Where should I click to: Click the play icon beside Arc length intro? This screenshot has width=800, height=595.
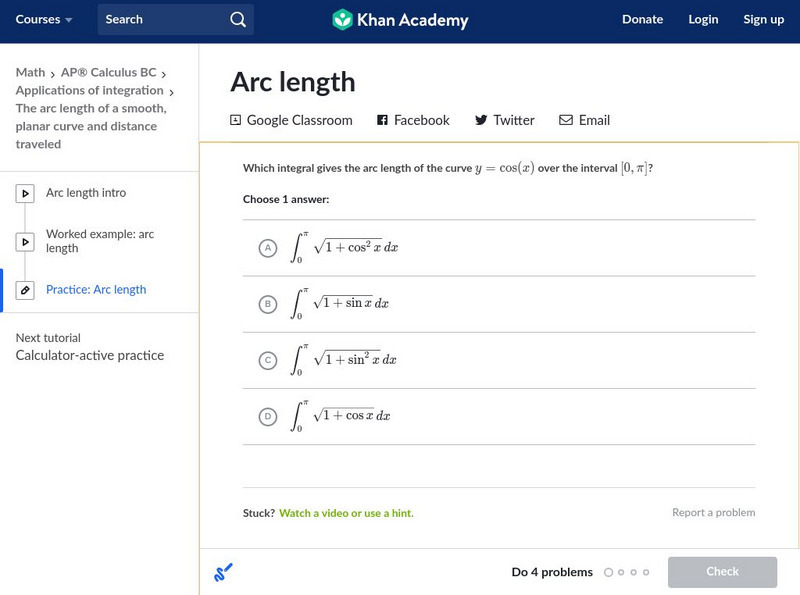coord(25,194)
